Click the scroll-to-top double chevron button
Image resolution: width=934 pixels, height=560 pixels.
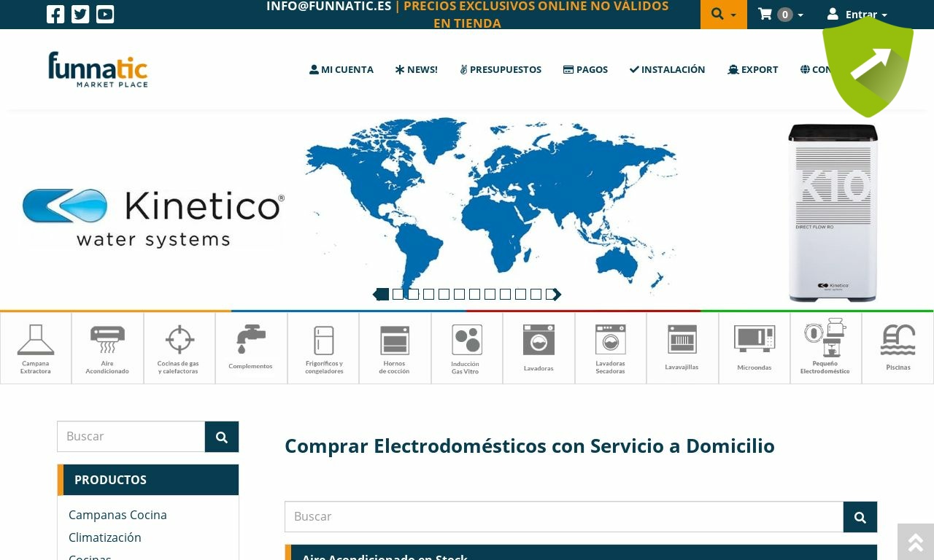916,542
